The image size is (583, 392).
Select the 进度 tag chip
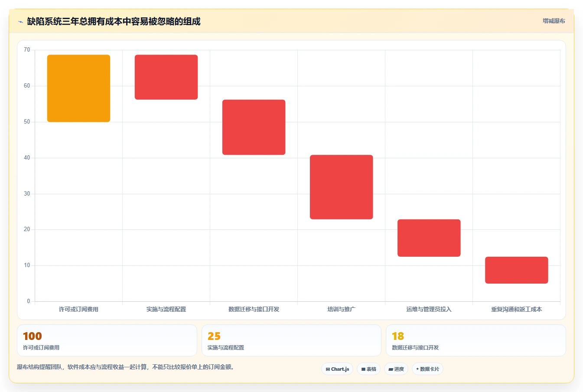[x=396, y=369]
